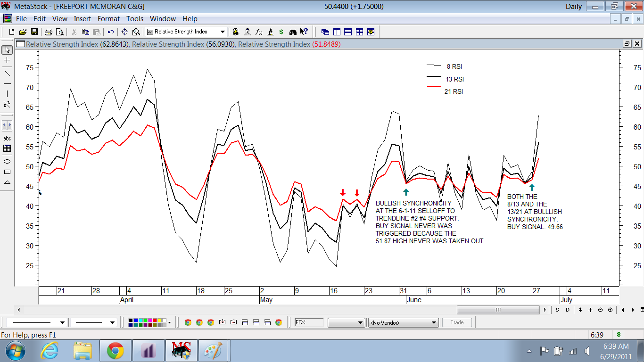The image size is (644, 362).
Task: Select the horizontal line drawing tool
Action: 7,83
